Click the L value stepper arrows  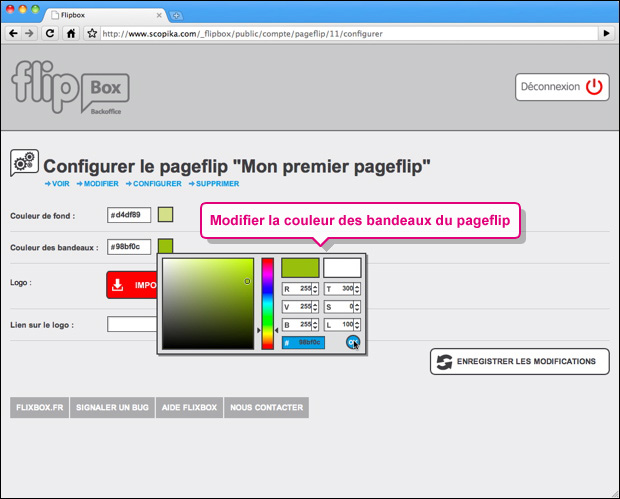coord(357,325)
